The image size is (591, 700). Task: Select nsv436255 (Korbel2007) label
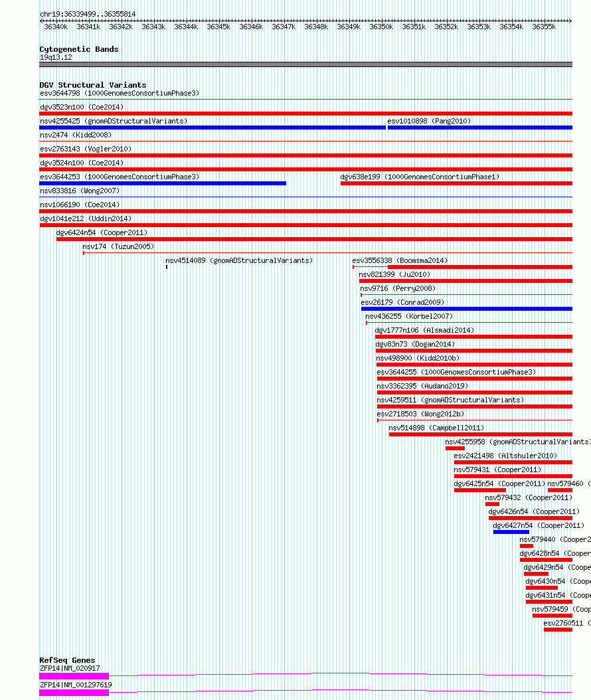click(409, 316)
